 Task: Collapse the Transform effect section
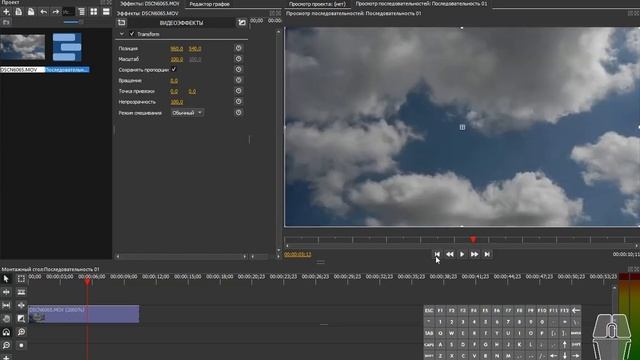pyautogui.click(x=122, y=34)
